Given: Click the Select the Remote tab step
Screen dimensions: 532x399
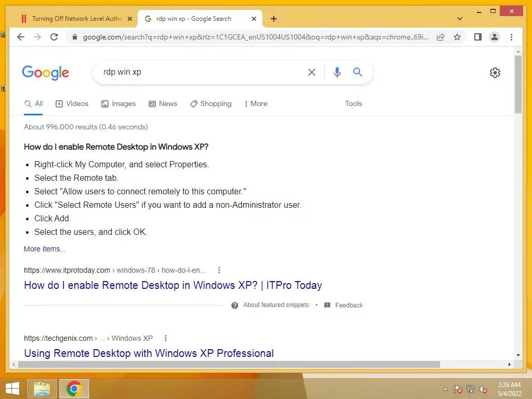Looking at the screenshot, I should (76, 178).
